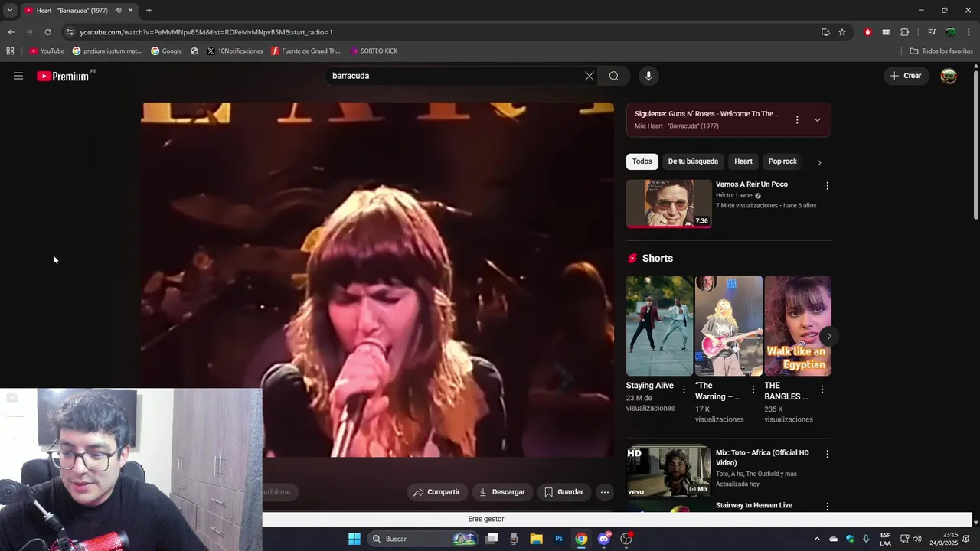Close the Heart Barracuda tab

pos(130,10)
